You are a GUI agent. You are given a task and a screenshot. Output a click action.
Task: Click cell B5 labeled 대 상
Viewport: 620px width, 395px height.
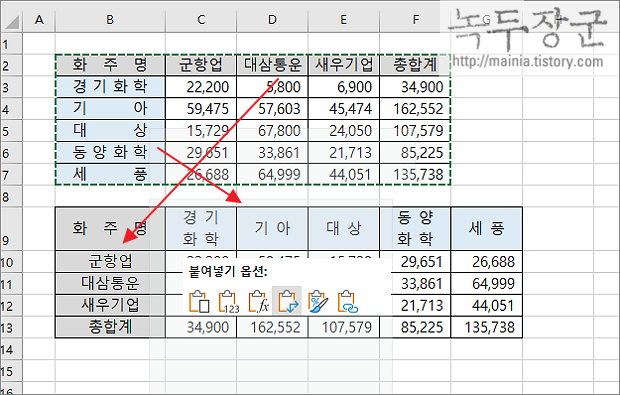[110, 131]
